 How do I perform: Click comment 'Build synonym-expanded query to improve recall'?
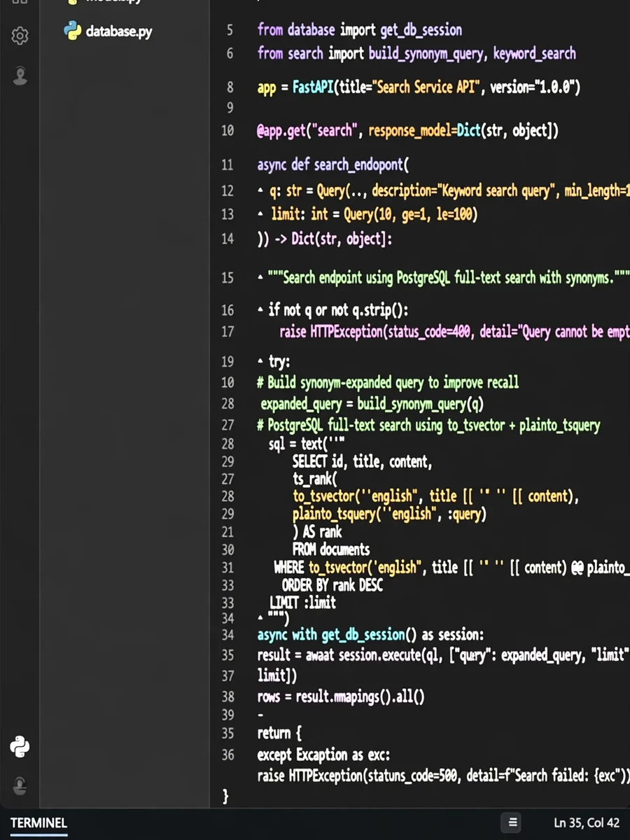388,383
